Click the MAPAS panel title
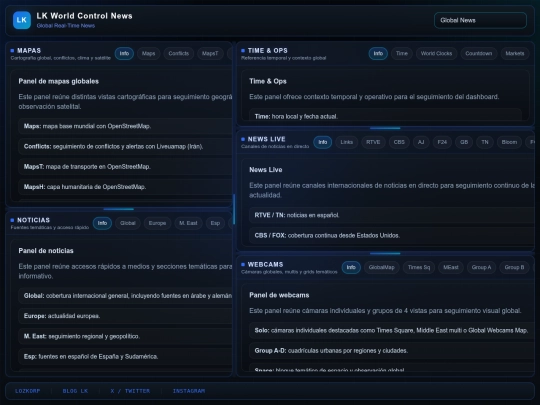Screen dimensions: 540x405 coord(29,51)
